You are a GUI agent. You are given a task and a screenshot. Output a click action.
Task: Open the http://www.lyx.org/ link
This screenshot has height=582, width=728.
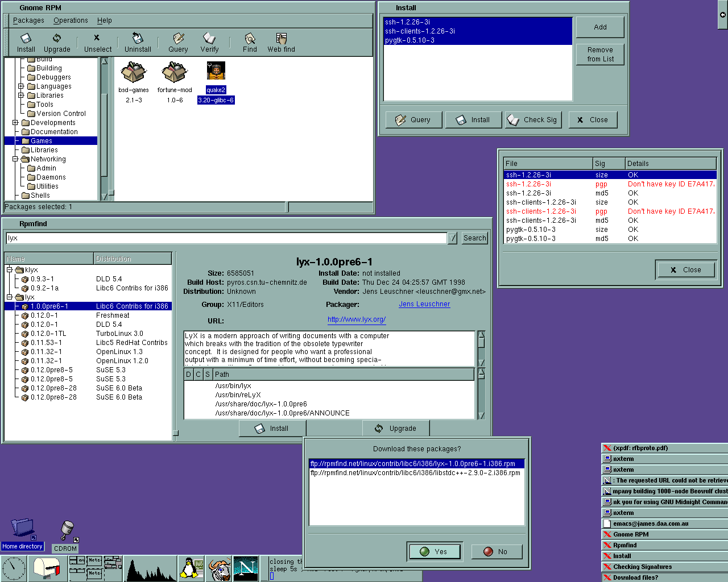tap(357, 319)
